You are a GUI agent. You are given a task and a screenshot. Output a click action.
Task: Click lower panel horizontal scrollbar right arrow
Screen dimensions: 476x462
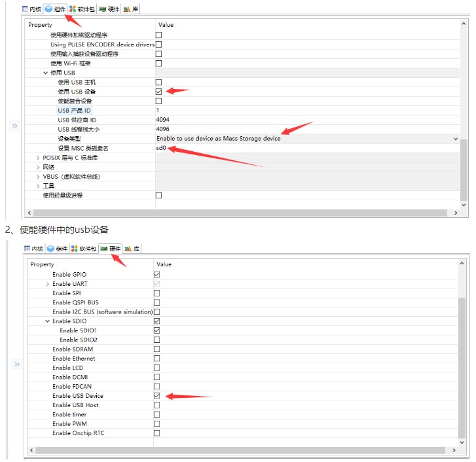point(454,450)
